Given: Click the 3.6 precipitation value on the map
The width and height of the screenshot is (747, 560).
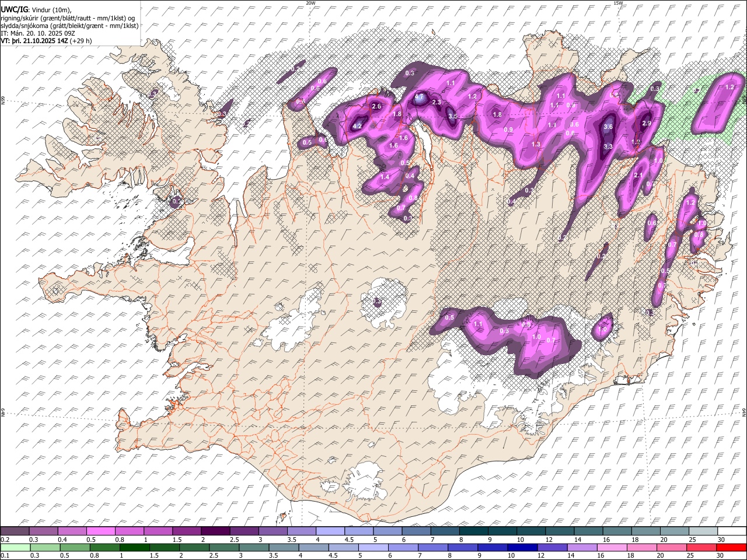Looking at the screenshot, I should (608, 127).
